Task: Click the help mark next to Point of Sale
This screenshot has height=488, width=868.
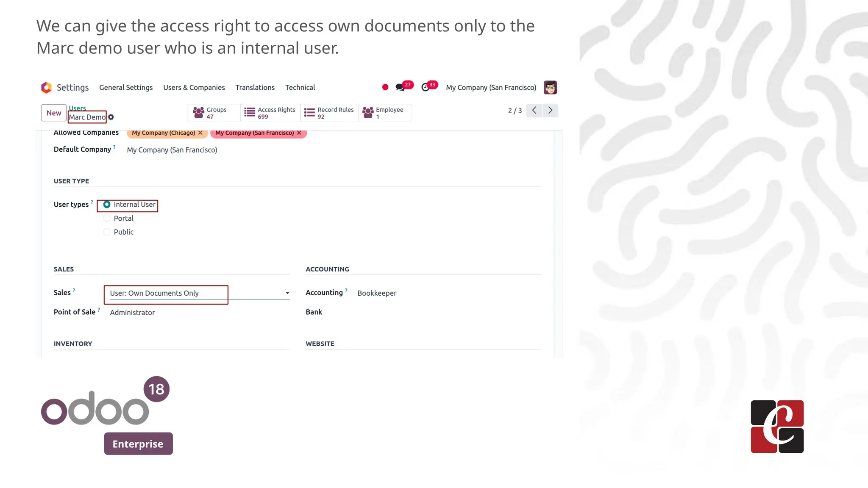Action: 99,310
